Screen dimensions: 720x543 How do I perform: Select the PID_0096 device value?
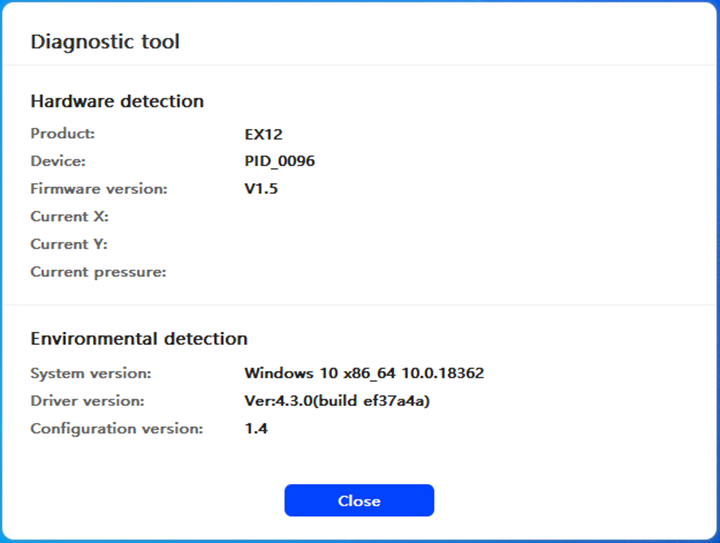pos(280,161)
